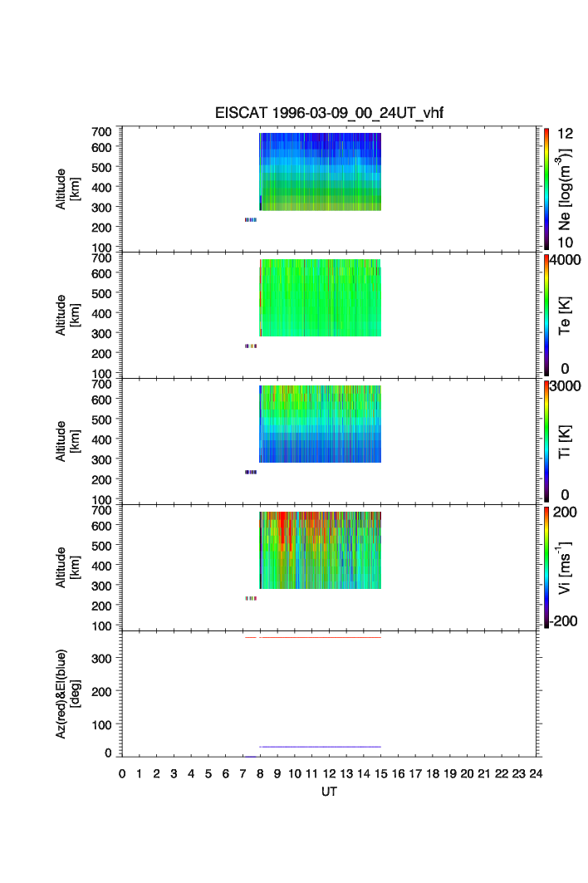
Task: Select the Vi ion velocity data panel
Action: pyautogui.click(x=320, y=550)
